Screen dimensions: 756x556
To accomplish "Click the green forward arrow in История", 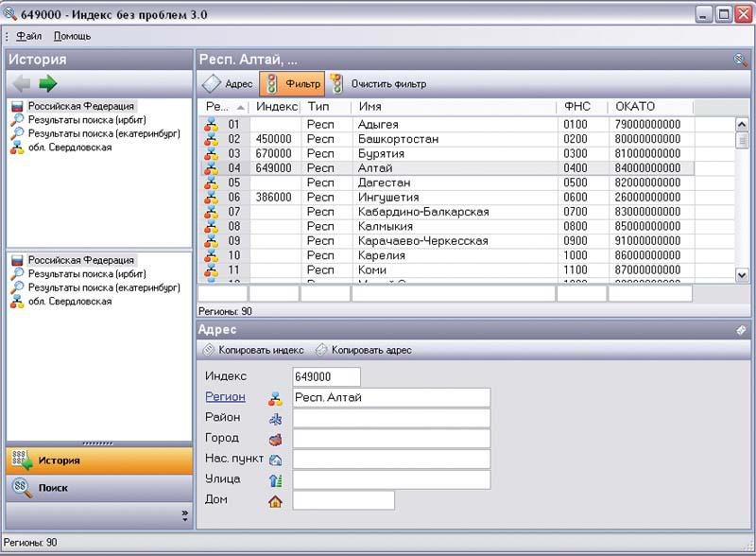I will coord(47,83).
